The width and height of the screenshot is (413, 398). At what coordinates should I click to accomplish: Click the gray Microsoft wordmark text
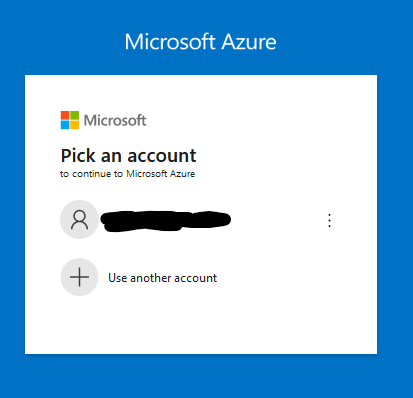[x=115, y=120]
